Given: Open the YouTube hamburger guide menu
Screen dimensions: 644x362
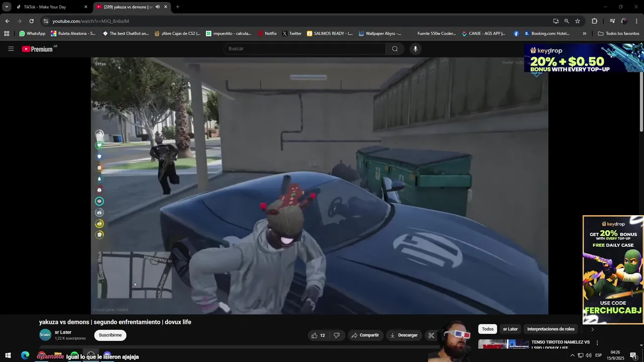Looking at the screenshot, I should [x=11, y=49].
